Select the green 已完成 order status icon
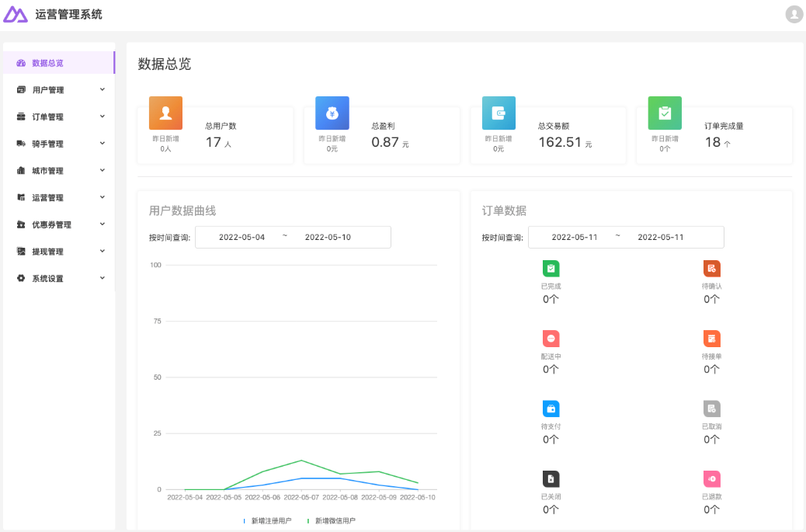This screenshot has height=532, width=806. point(551,268)
